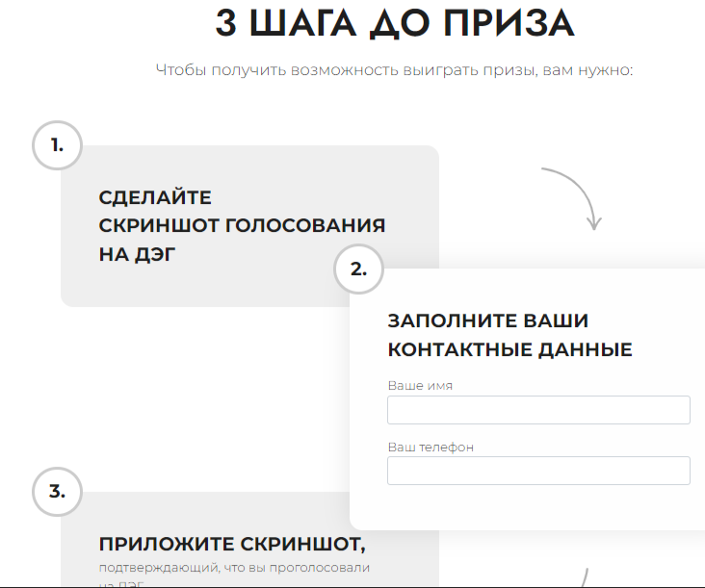Click the 'Ваше имя' input field

click(x=538, y=410)
